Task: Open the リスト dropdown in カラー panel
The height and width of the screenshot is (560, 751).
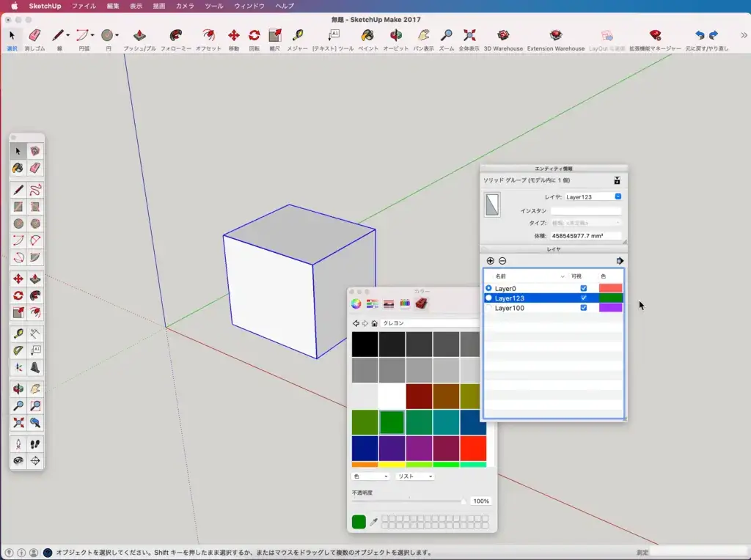Action: point(415,476)
